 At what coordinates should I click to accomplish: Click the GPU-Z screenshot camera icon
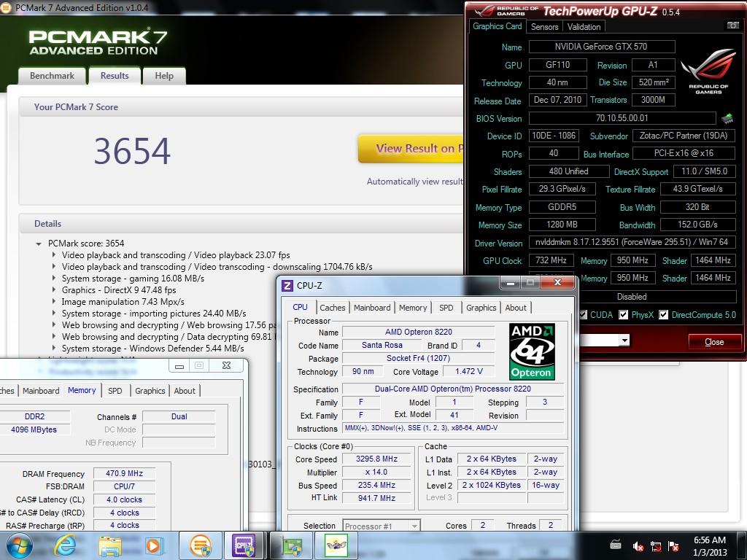tap(732, 26)
